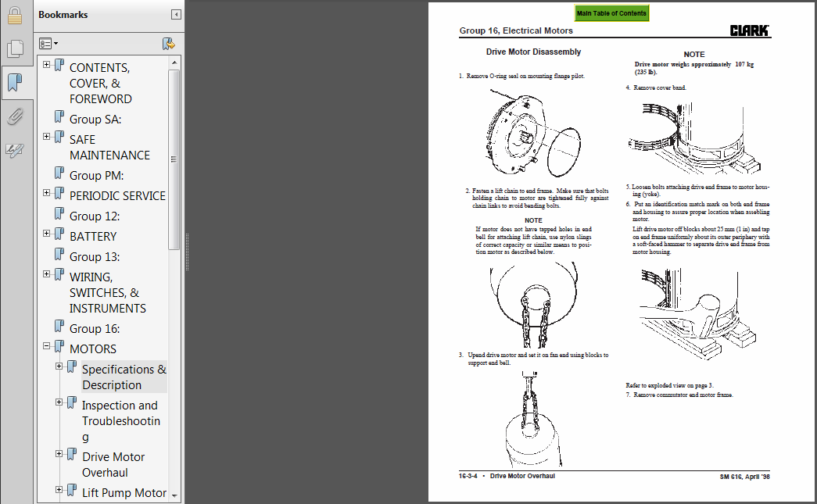Expand the CONTENTS, COVER, & FOREWORD bookmark
This screenshot has height=504, width=817.
[x=46, y=65]
